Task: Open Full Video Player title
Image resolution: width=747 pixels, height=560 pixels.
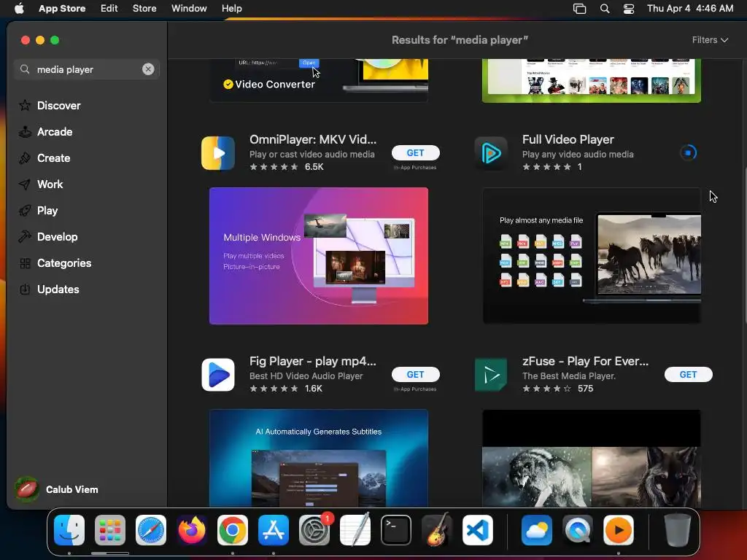Action: click(568, 139)
